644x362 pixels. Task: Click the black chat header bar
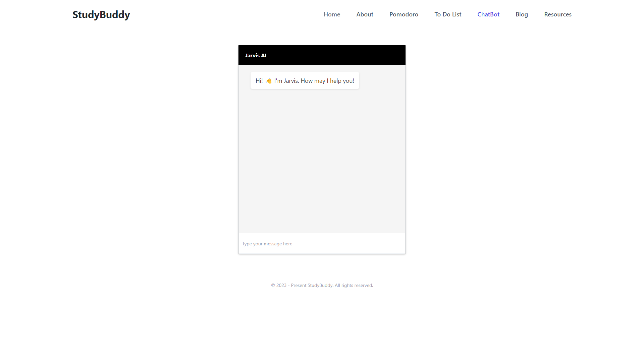(x=335, y=55)
